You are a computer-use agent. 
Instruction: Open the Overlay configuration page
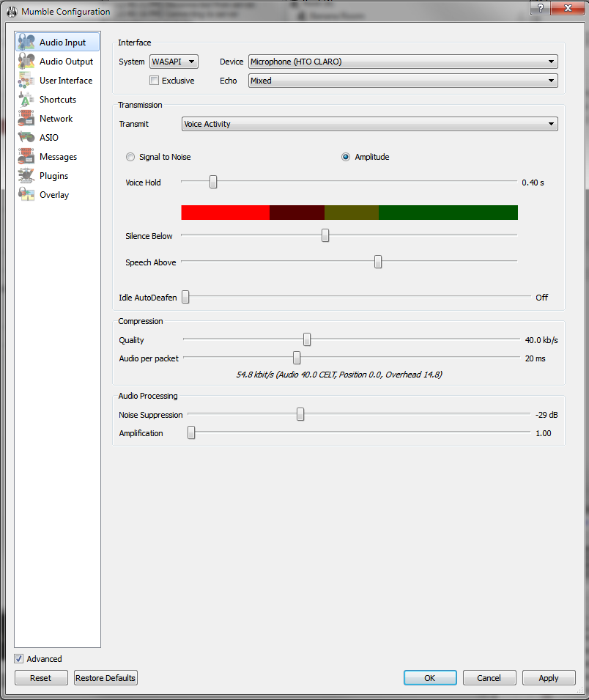[x=58, y=194]
